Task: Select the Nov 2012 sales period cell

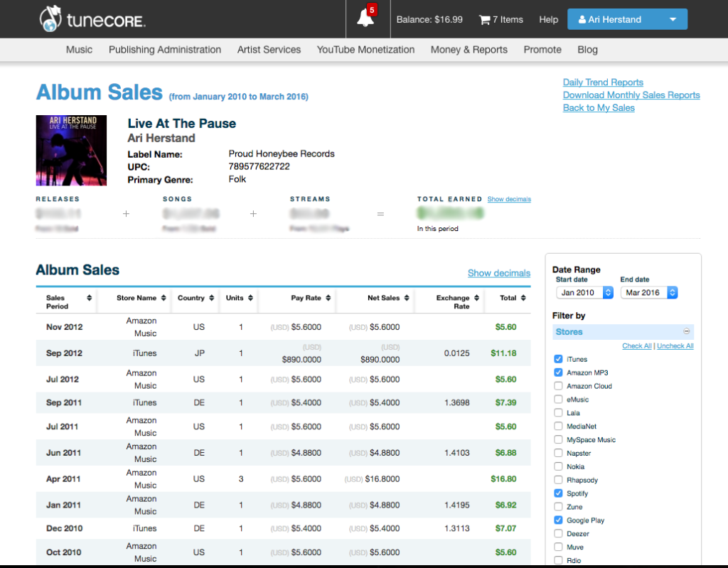Action: click(x=64, y=327)
